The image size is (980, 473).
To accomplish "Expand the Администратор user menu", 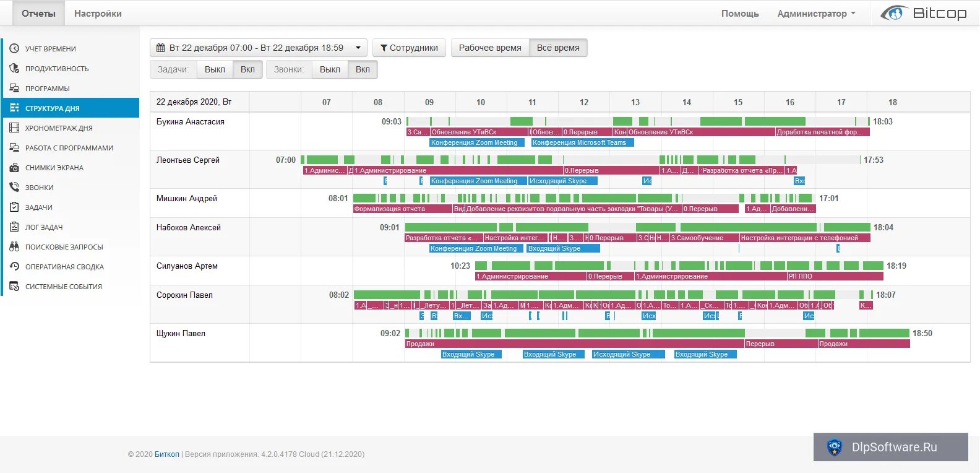I will (816, 13).
